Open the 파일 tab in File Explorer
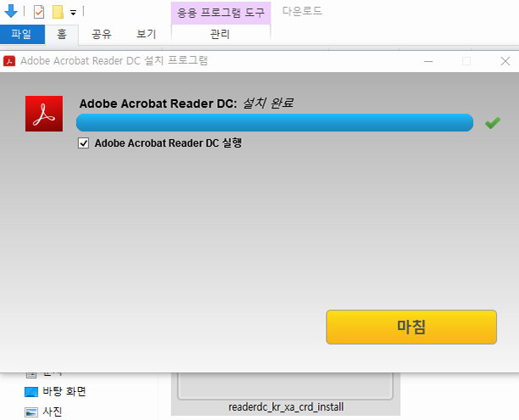The width and height of the screenshot is (519, 420). pos(22,34)
